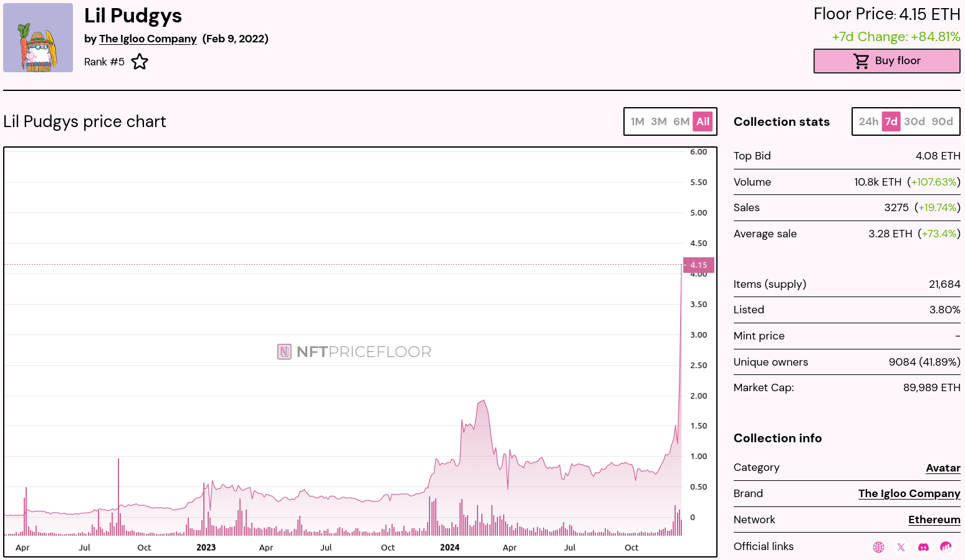The width and height of the screenshot is (965, 560).
Task: Click the Sales value 3275
Action: (x=896, y=207)
